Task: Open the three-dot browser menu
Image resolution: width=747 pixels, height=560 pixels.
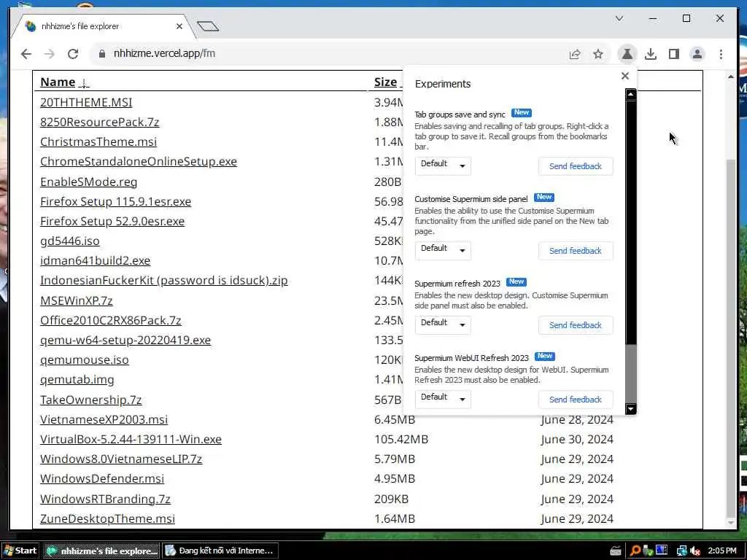Action: coord(721,54)
